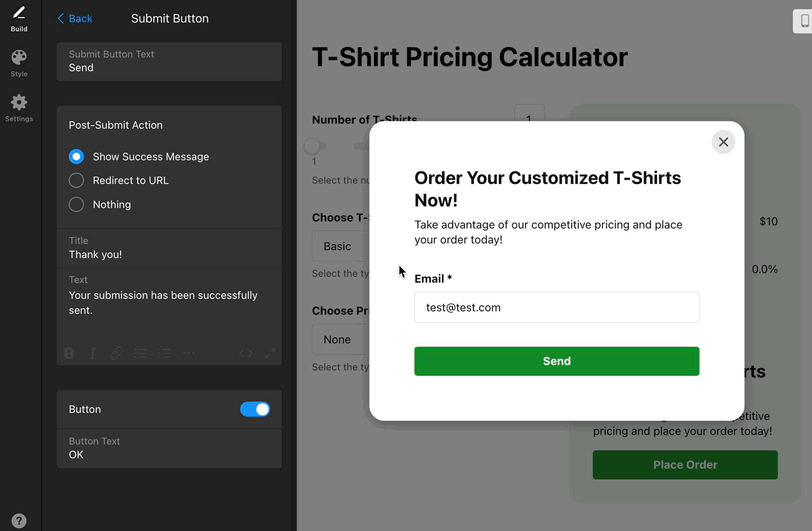
Task: Open the None printing option dropdown
Action: click(x=340, y=340)
